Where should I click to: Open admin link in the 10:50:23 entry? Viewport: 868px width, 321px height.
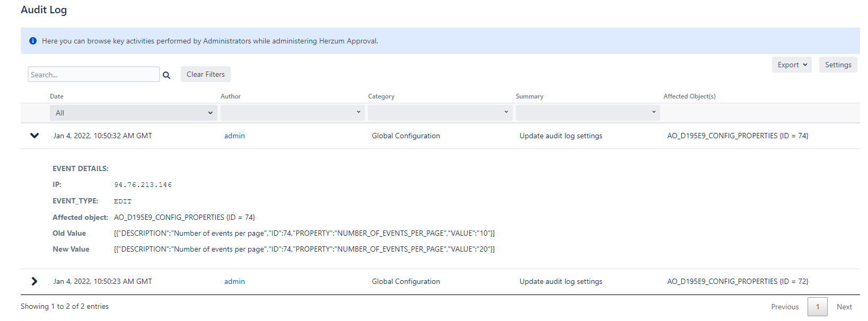coord(234,281)
